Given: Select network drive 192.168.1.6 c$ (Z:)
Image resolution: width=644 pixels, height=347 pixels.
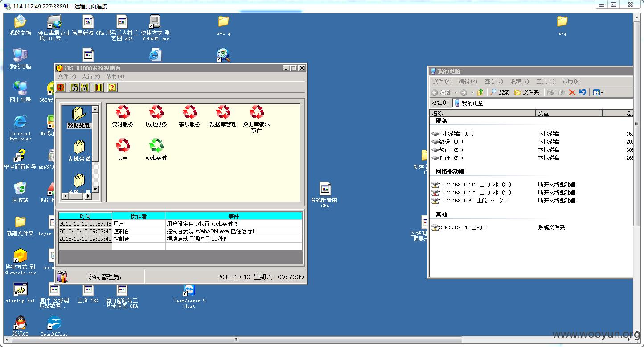Looking at the screenshot, I should tap(470, 201).
